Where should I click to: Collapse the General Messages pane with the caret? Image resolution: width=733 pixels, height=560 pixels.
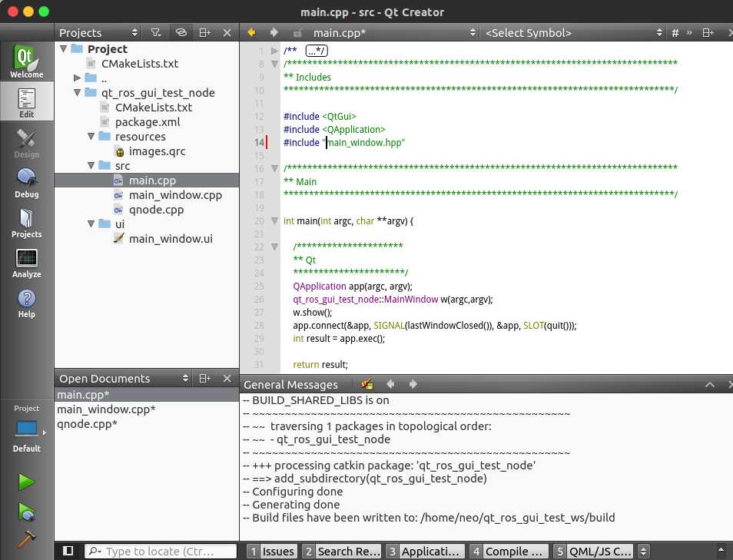pos(710,385)
